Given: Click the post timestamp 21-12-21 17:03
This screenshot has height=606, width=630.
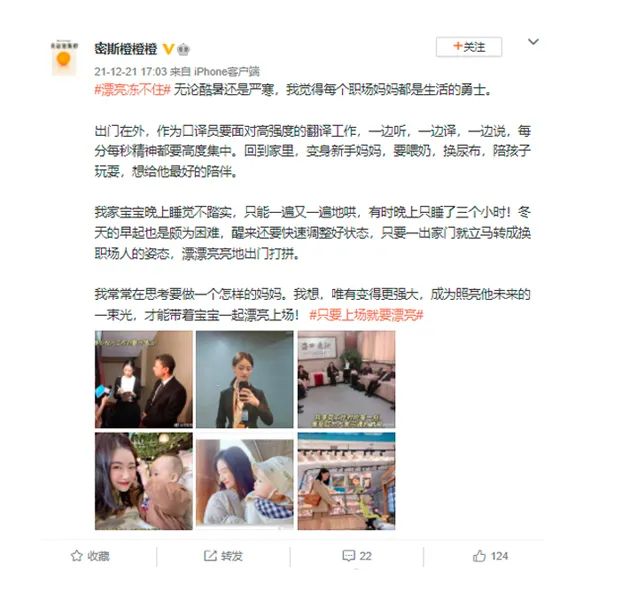Looking at the screenshot, I should 131,72.
